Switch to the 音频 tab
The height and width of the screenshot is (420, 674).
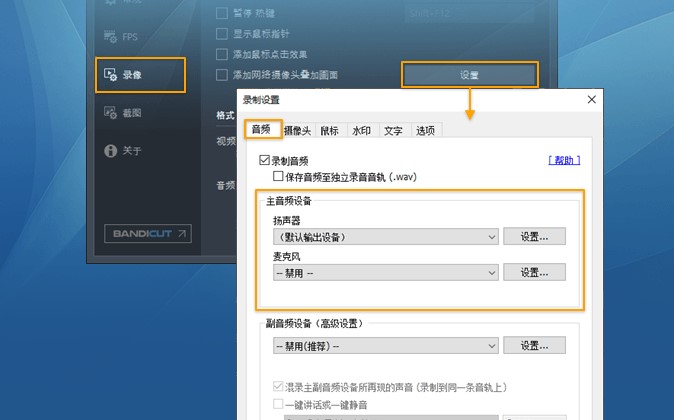coord(263,129)
